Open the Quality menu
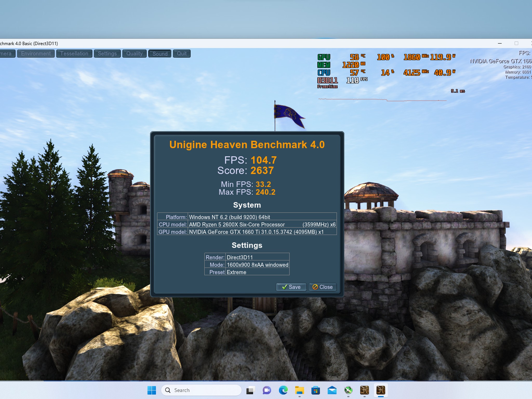Screen dimensions: 532x399 [135, 54]
